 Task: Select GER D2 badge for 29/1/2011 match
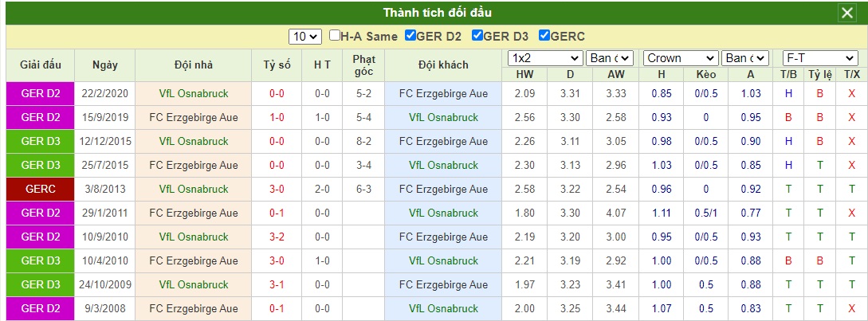tap(41, 213)
